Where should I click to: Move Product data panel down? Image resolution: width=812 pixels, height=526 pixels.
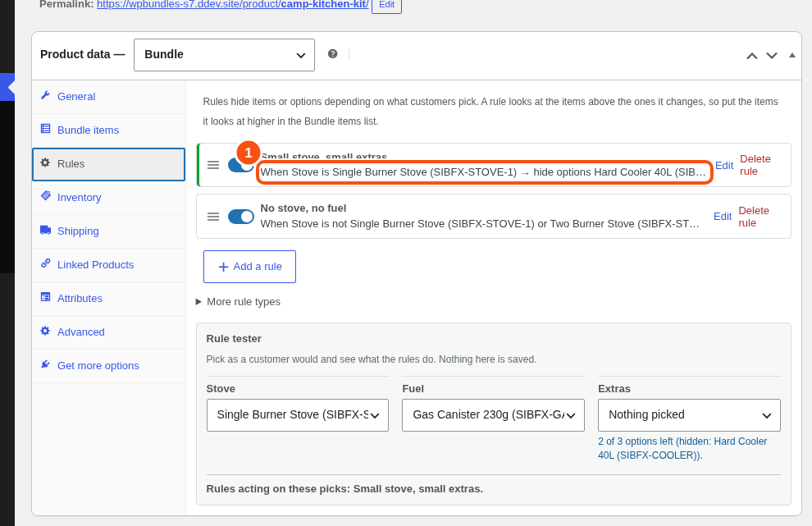772,56
